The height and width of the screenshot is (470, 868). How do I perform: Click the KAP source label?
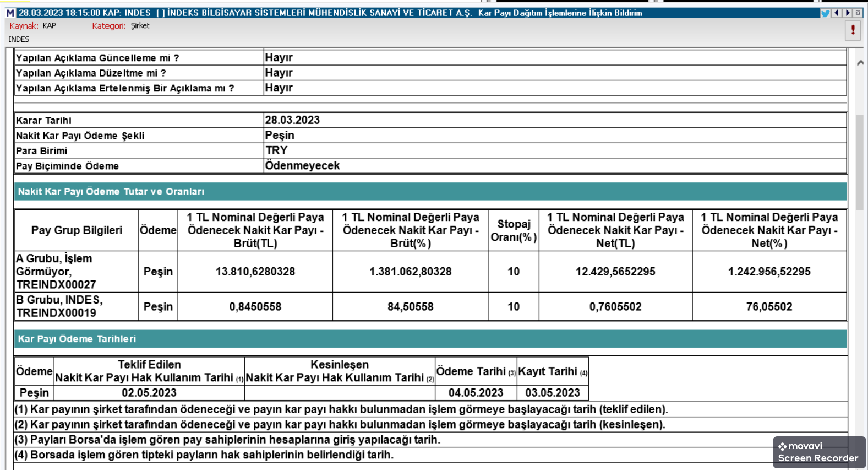50,26
